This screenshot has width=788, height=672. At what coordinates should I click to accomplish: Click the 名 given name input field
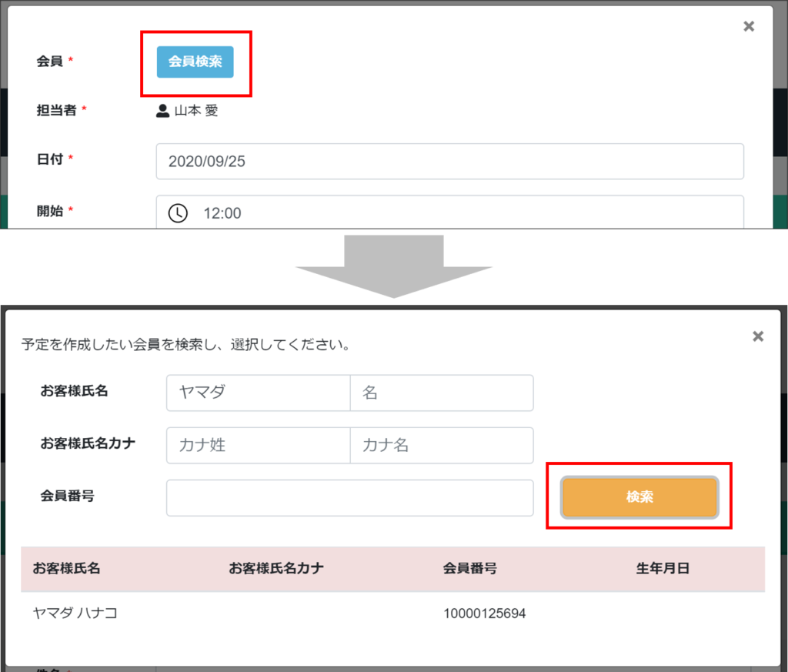coord(442,393)
